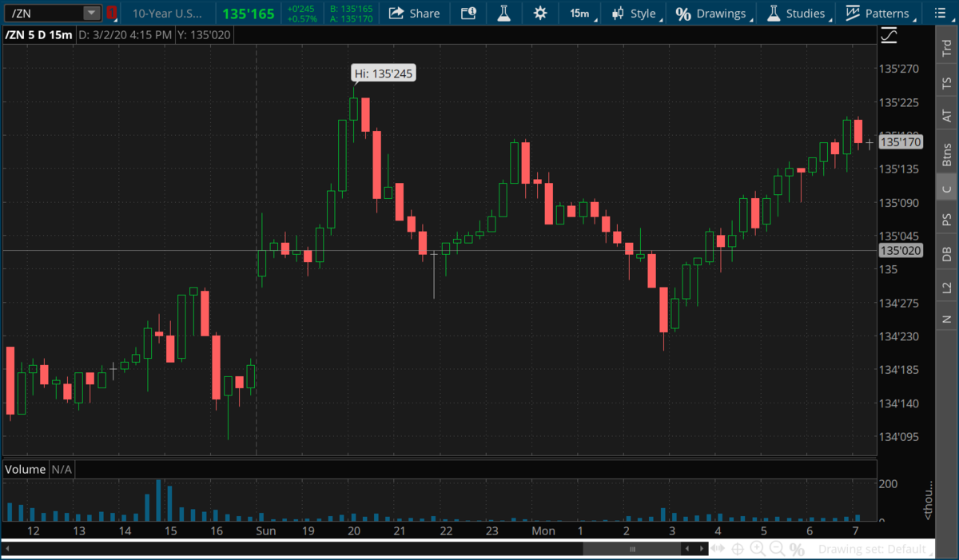Image resolution: width=959 pixels, height=560 pixels.
Task: Click the horizontal chart scrollbar thumb
Action: (631, 549)
